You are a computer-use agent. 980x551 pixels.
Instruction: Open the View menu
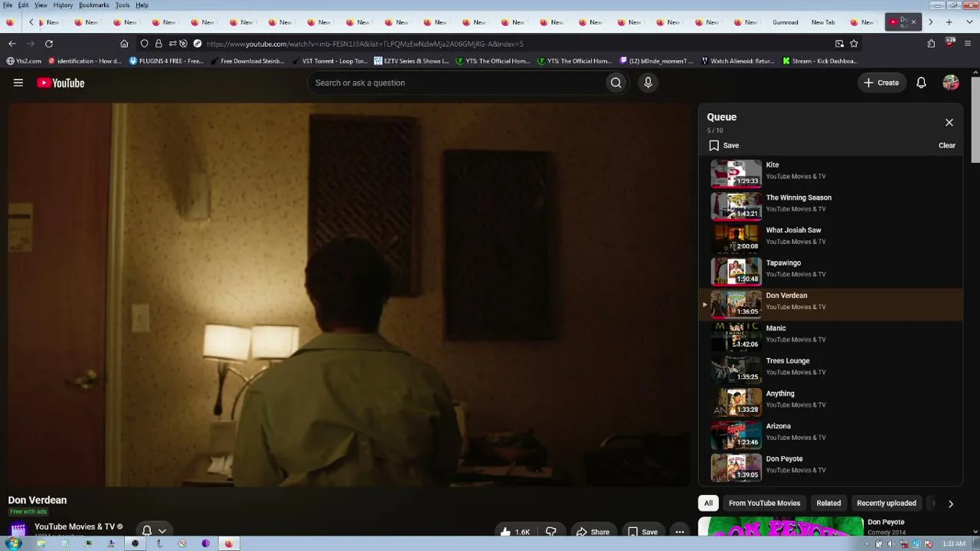(41, 5)
